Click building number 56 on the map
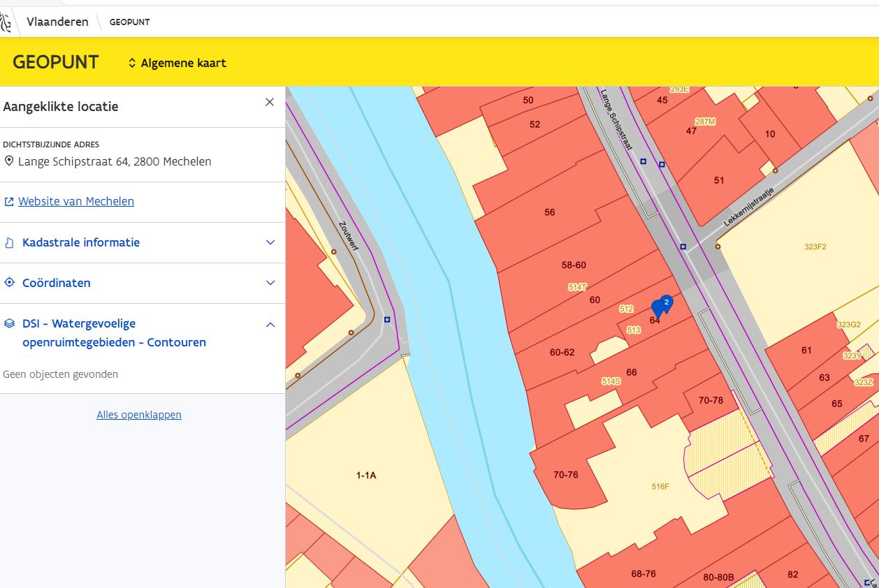This screenshot has height=588, width=879. [x=550, y=212]
